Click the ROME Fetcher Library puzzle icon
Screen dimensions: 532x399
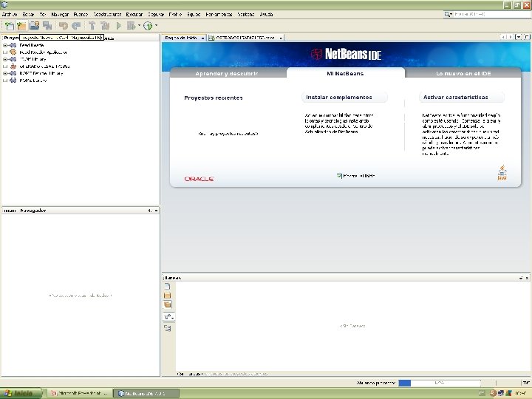[x=13, y=73]
